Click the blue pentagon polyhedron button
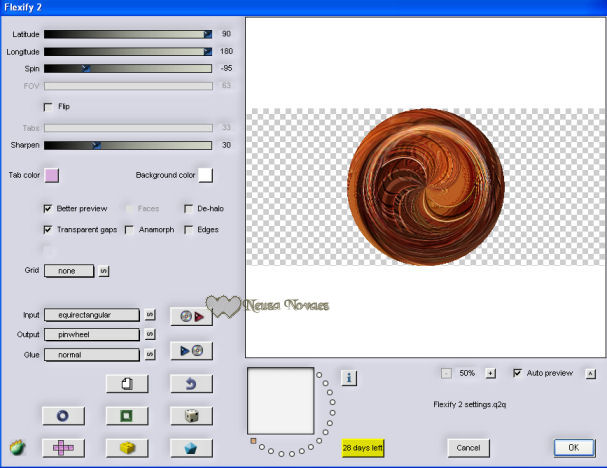Screen dimensions: 607x468 point(191,448)
